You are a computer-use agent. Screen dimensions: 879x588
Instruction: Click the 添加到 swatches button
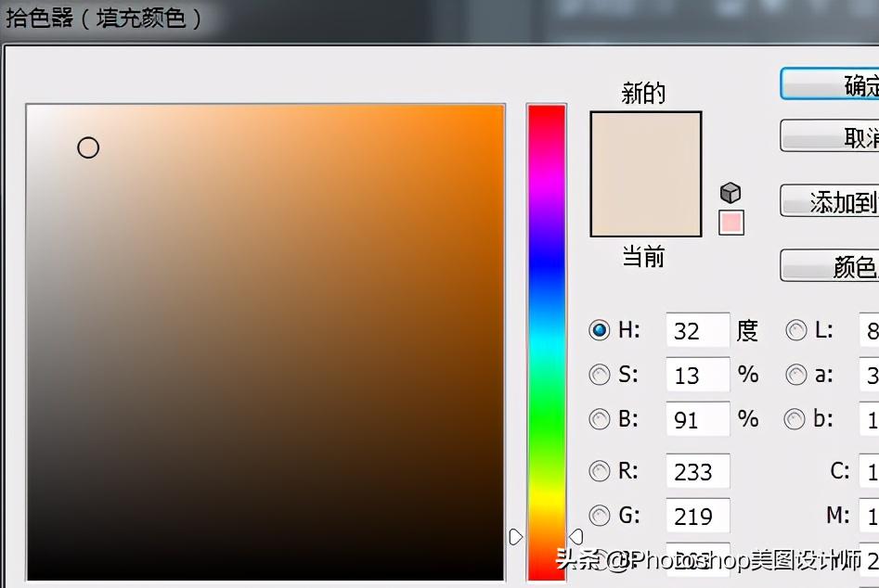830,200
